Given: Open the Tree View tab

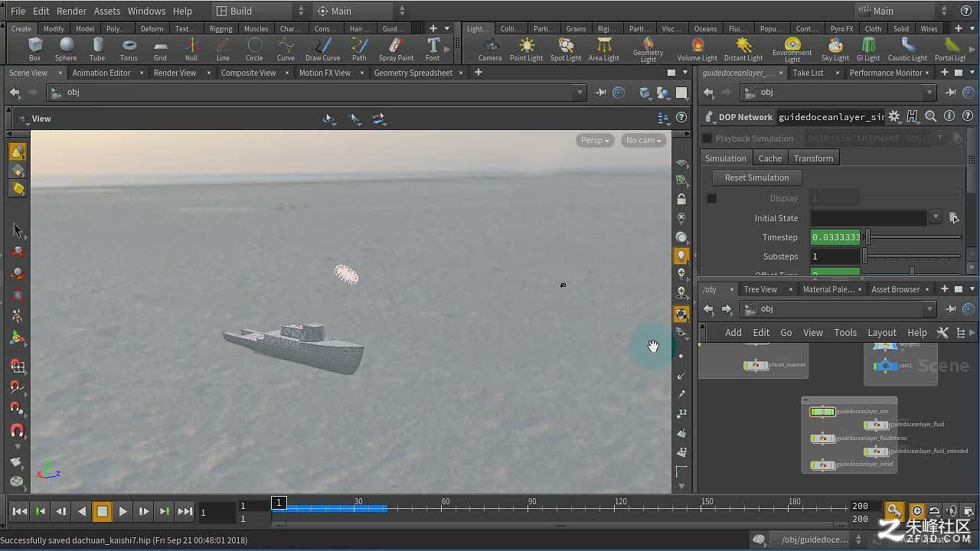Looking at the screenshot, I should [x=760, y=289].
